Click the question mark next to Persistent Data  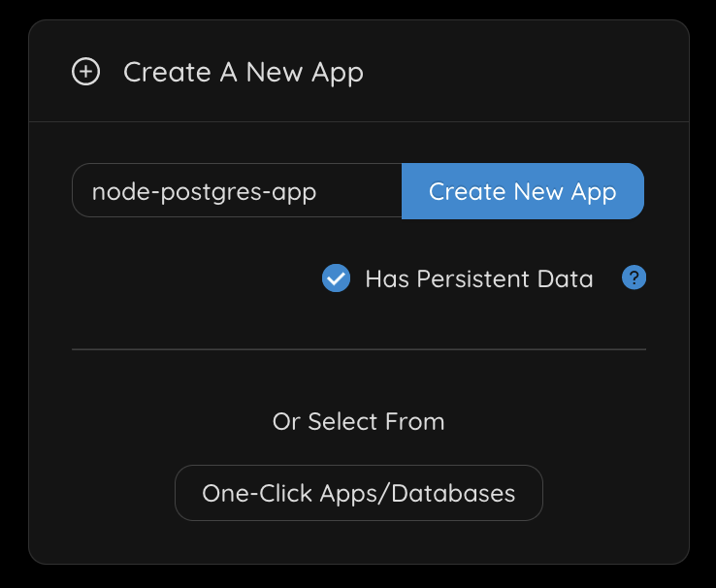coord(634,278)
